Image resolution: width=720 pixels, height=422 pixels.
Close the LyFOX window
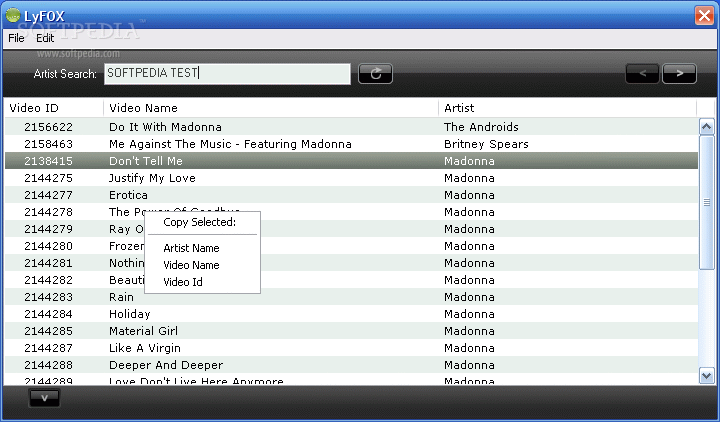click(704, 16)
